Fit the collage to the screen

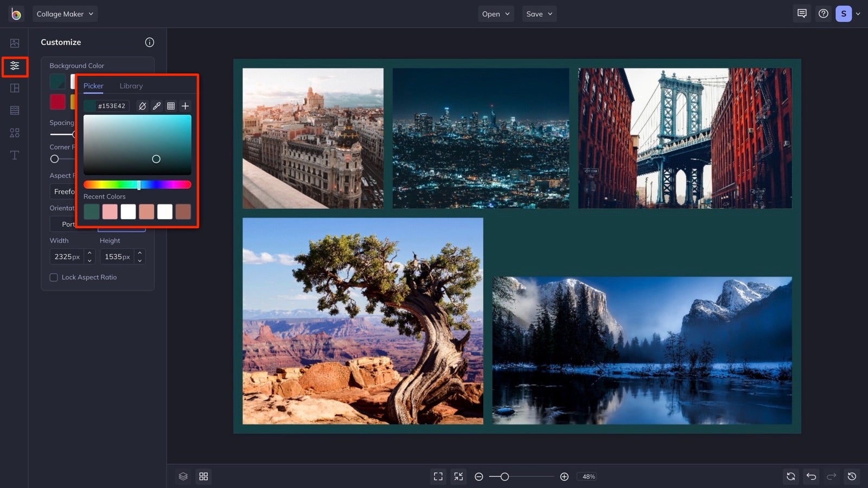click(438, 476)
